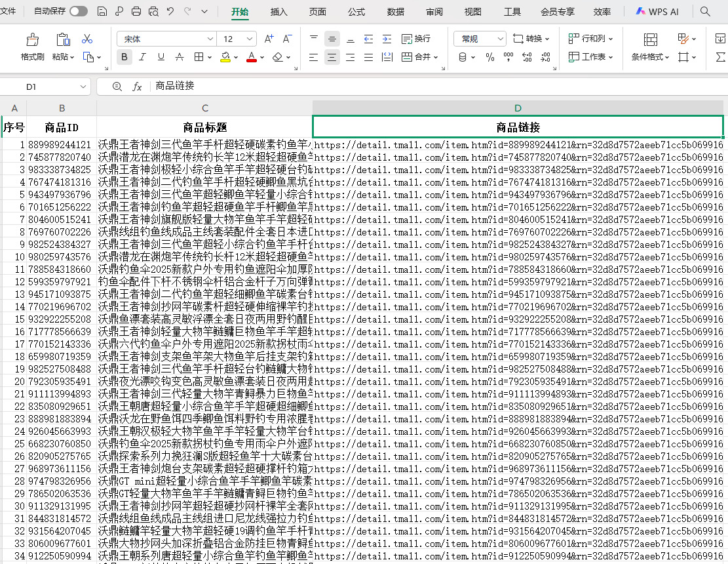Click the percent style icon
The image size is (728, 564).
point(489,57)
